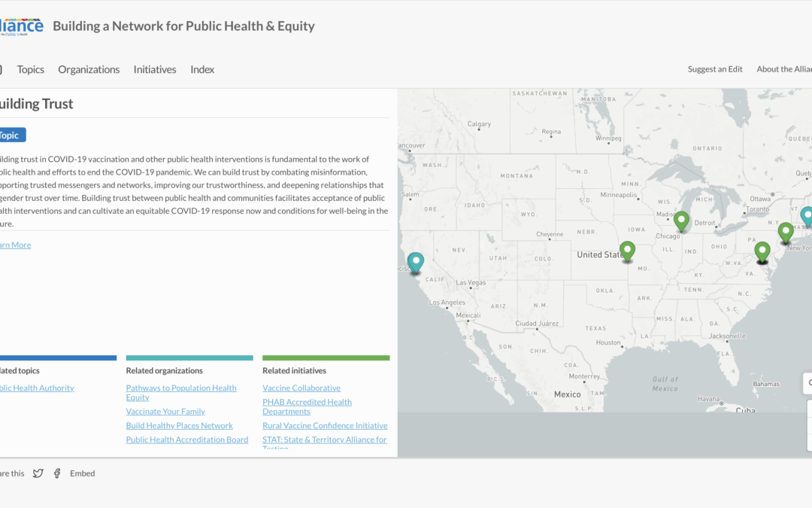Open Pathways to Population Health Equity

pyautogui.click(x=181, y=392)
